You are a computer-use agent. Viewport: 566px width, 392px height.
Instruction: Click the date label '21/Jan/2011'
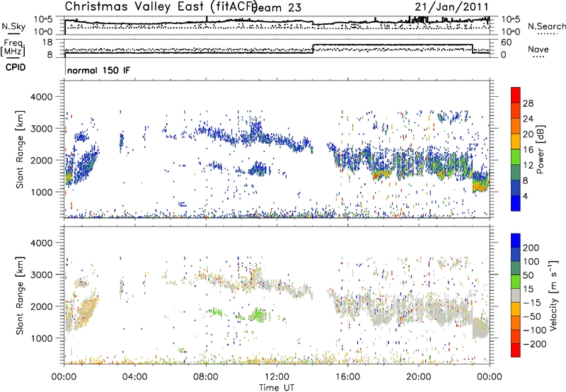pyautogui.click(x=451, y=6)
